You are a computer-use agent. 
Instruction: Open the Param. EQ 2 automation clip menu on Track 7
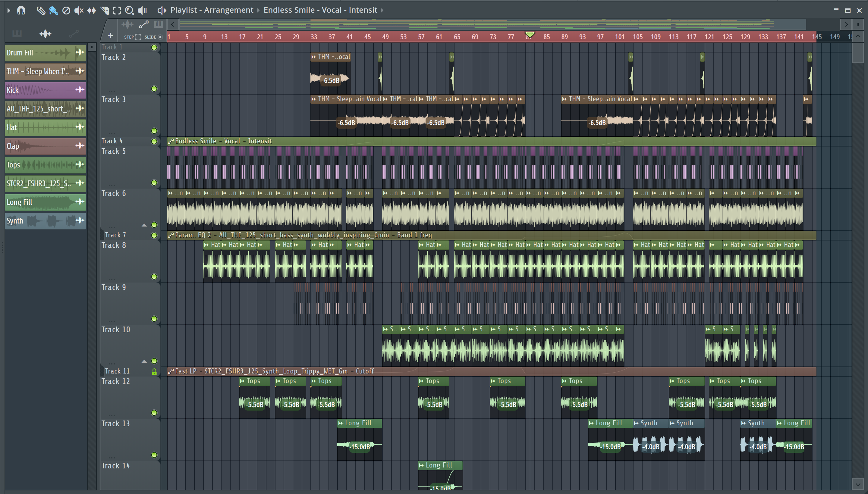click(171, 235)
